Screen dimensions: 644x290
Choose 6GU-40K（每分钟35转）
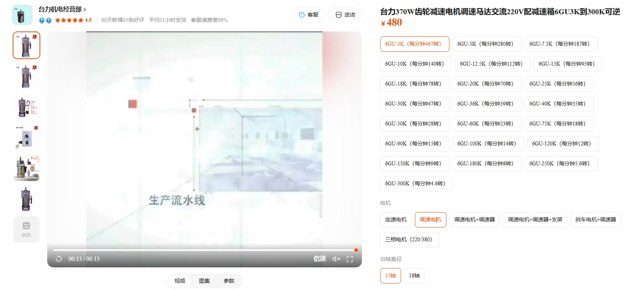559,104
